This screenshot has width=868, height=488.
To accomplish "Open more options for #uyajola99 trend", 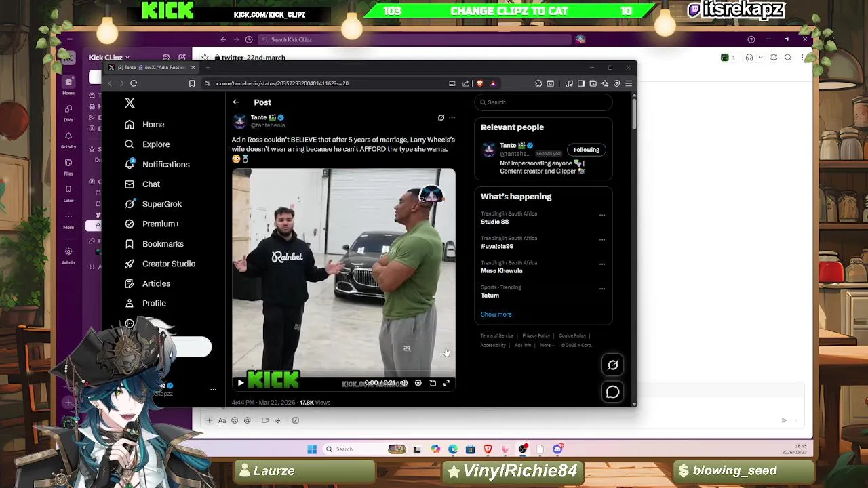I will click(x=602, y=239).
